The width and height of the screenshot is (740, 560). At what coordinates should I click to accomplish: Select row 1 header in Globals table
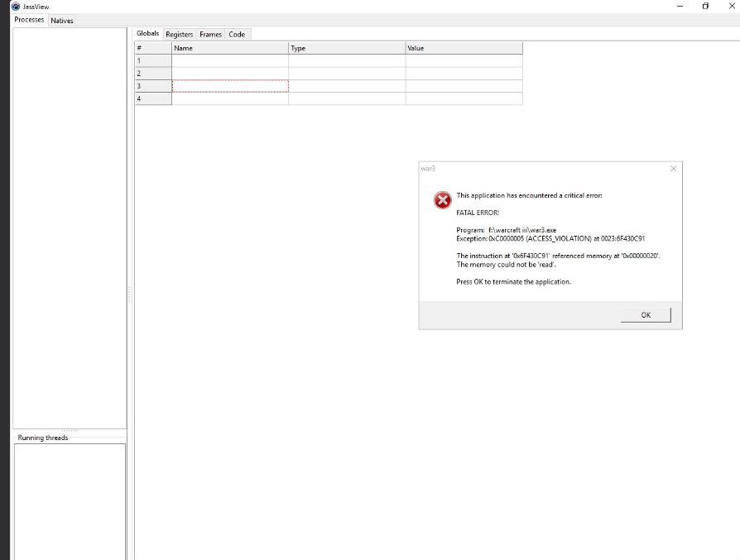(x=153, y=61)
